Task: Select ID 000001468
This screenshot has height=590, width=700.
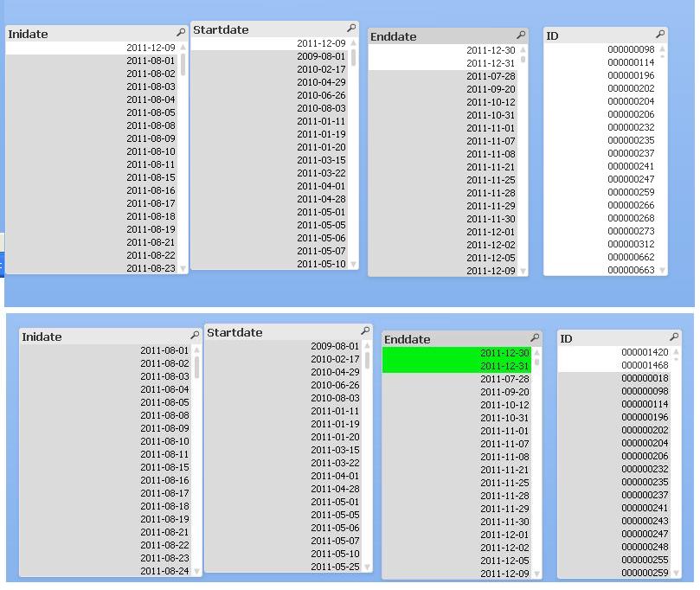Action: click(x=615, y=365)
